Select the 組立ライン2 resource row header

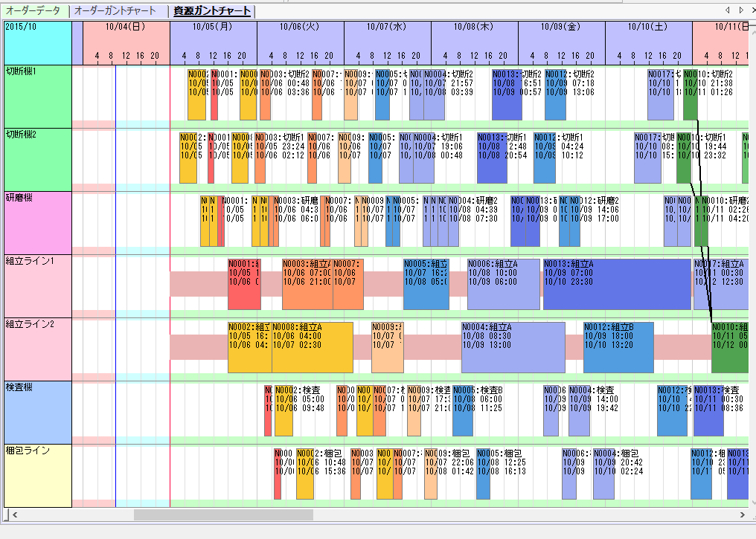coord(38,349)
